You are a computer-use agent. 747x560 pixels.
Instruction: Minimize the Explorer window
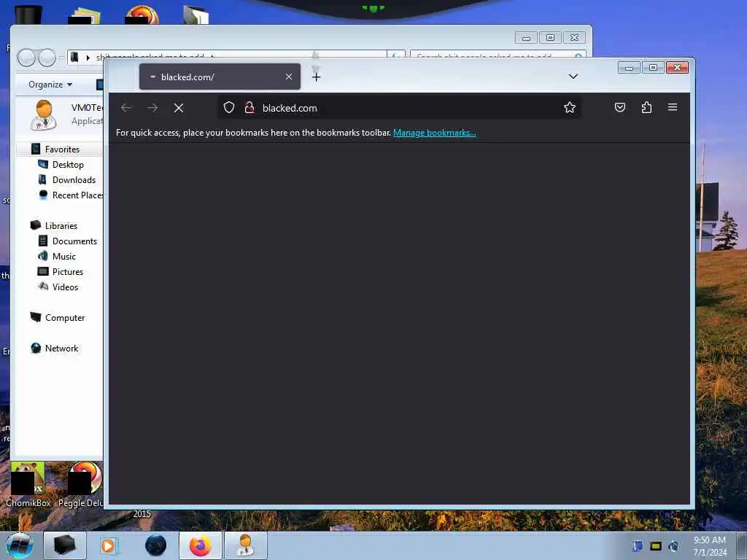coord(526,38)
